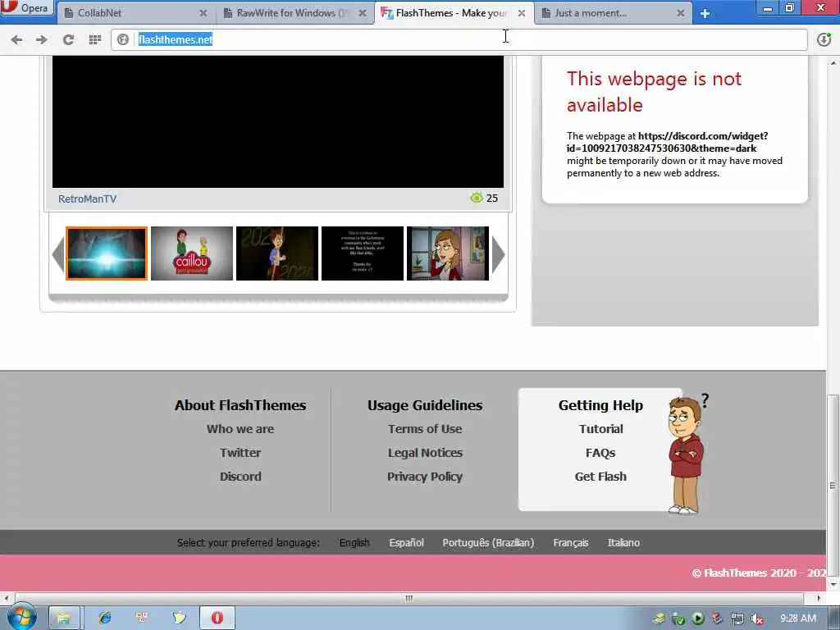Click the horizontal scrollbar thumb
840x630 pixels.
[409, 598]
